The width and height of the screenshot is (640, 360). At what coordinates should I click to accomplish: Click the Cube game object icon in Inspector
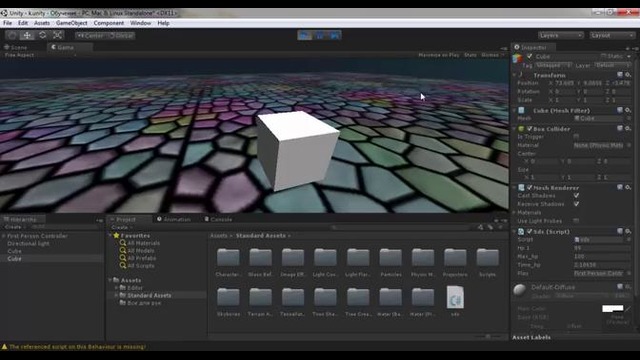[x=518, y=58]
